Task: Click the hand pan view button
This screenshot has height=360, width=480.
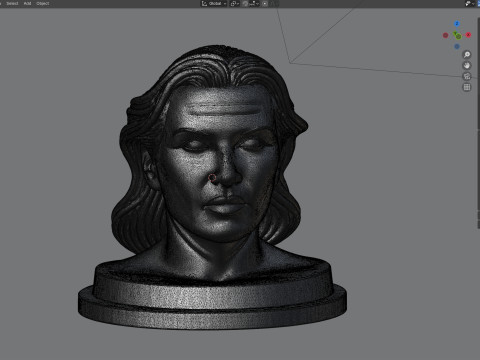Action: click(467, 65)
